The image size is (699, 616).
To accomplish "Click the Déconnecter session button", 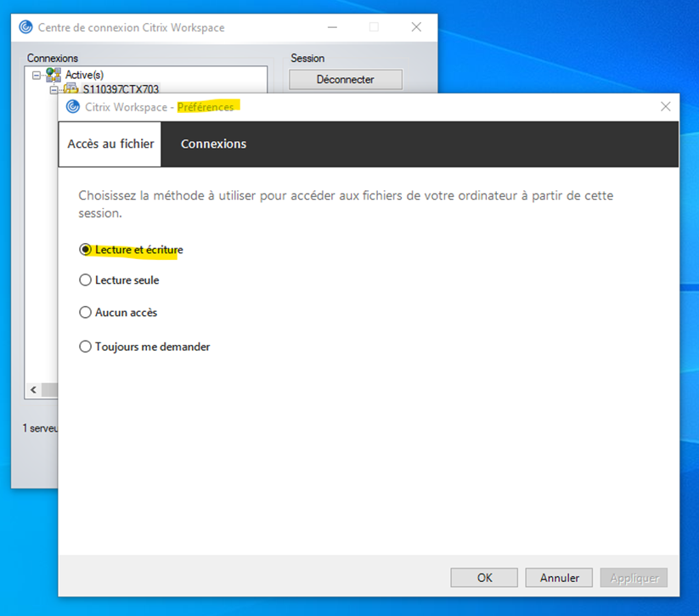I will click(x=345, y=79).
